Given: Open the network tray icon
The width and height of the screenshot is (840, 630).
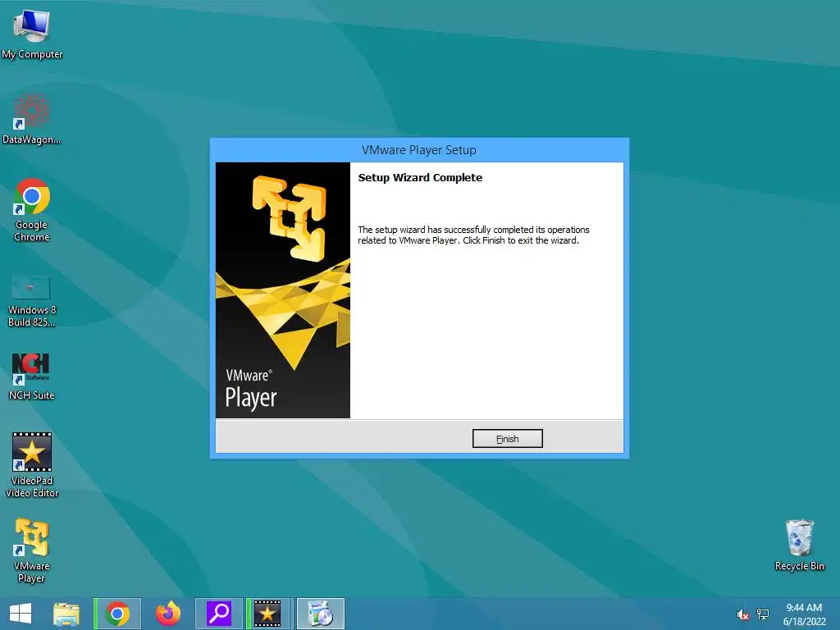Looking at the screenshot, I should tap(763, 614).
